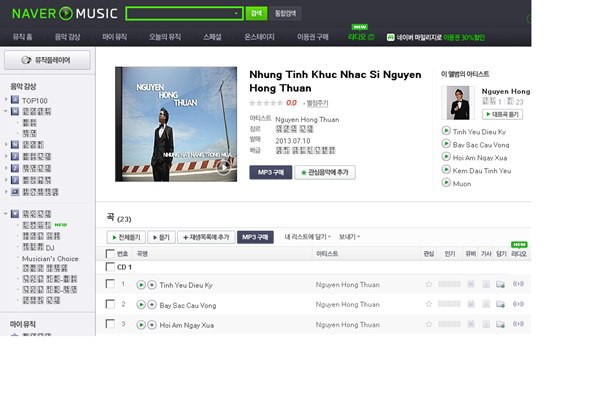
Task: Open the Music Player button
Action: coord(47,60)
